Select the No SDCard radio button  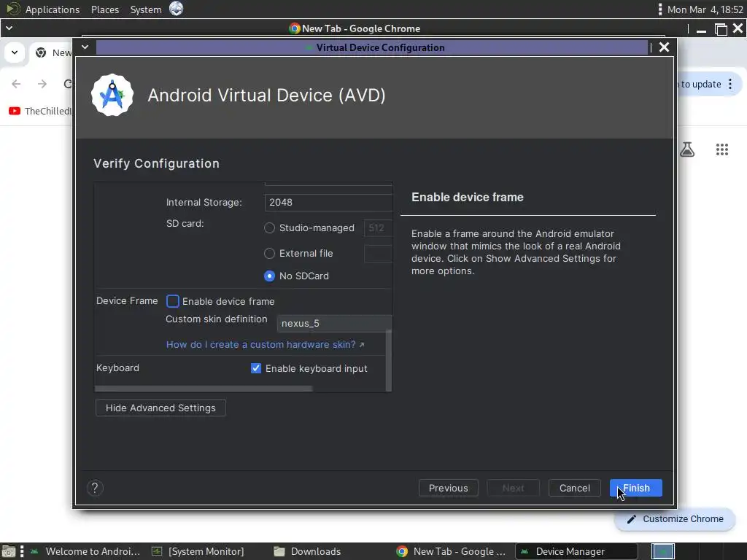tap(269, 276)
